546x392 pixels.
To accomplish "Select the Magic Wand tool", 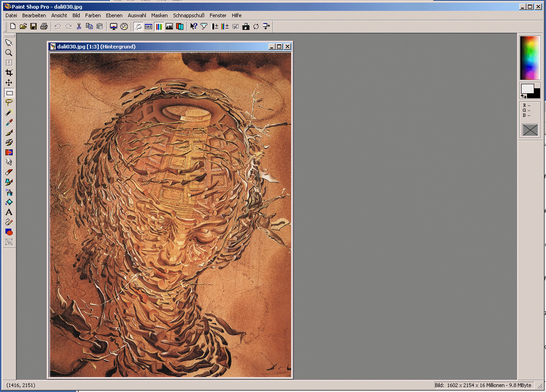I will tap(9, 112).
